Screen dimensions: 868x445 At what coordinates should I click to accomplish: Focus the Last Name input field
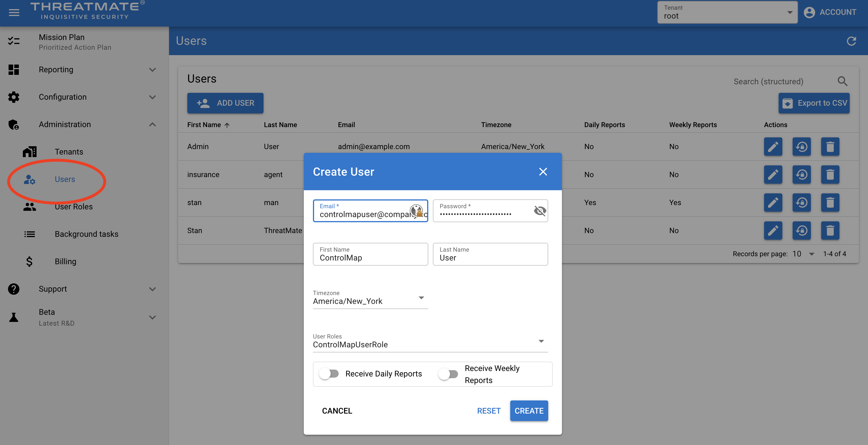point(490,254)
